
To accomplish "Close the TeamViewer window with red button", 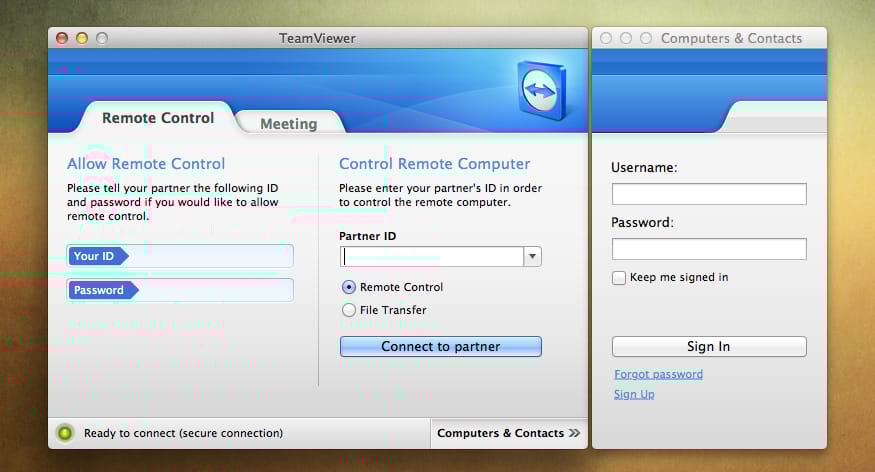I will (x=62, y=38).
